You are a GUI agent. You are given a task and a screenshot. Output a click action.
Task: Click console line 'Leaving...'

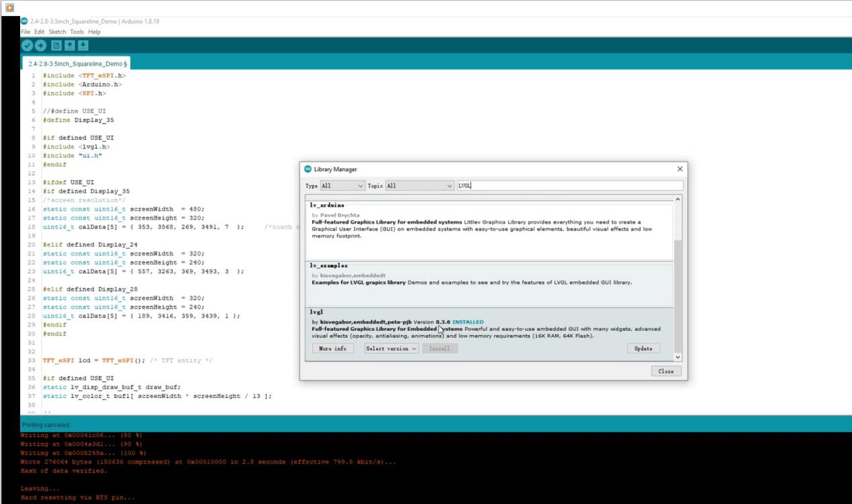40,489
